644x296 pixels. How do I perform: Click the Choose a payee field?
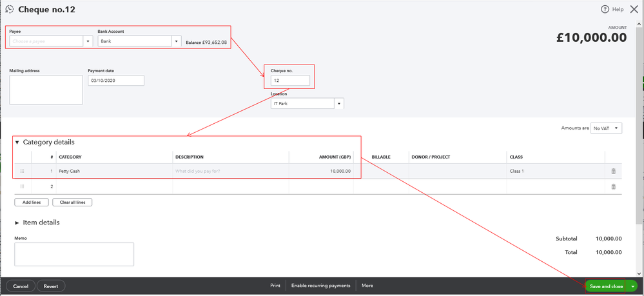(46, 41)
